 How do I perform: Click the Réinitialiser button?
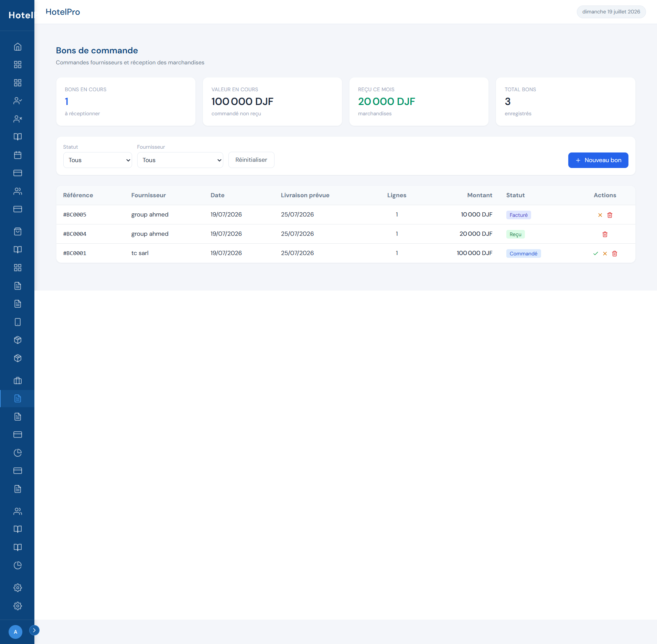point(251,160)
